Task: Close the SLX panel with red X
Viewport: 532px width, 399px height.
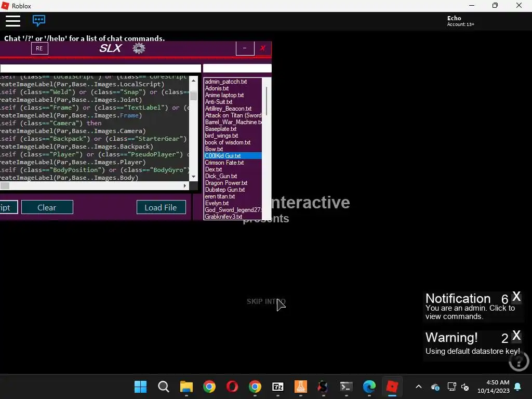Action: [262, 48]
